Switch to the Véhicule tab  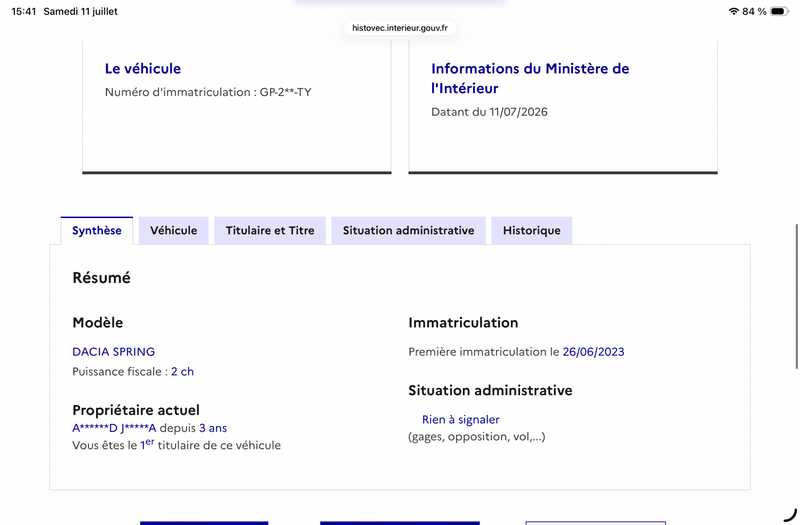pos(173,231)
